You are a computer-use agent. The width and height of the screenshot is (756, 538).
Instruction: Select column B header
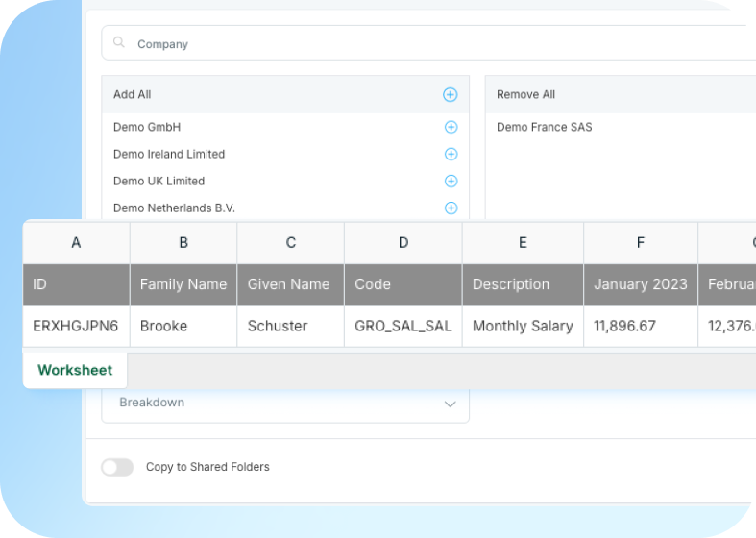pyautogui.click(x=183, y=242)
